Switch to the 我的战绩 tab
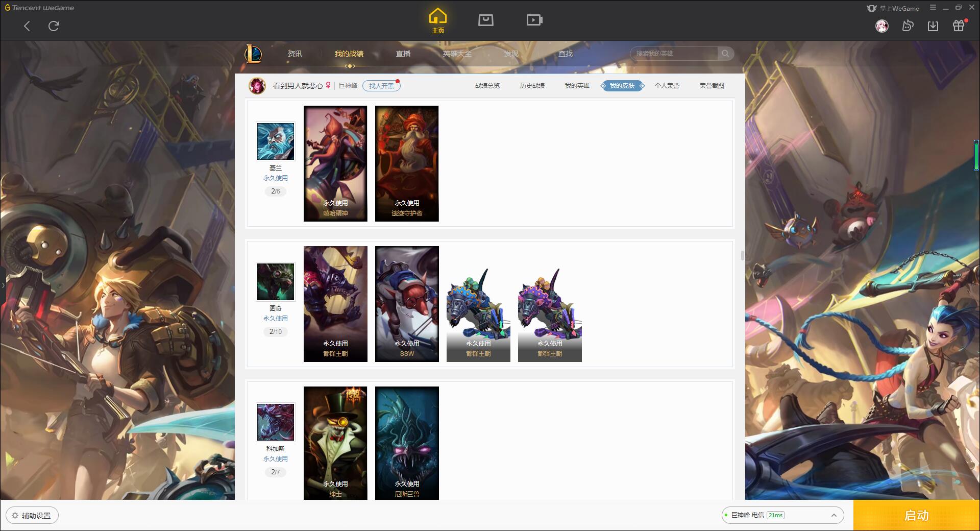The width and height of the screenshot is (980, 531). pyautogui.click(x=349, y=54)
